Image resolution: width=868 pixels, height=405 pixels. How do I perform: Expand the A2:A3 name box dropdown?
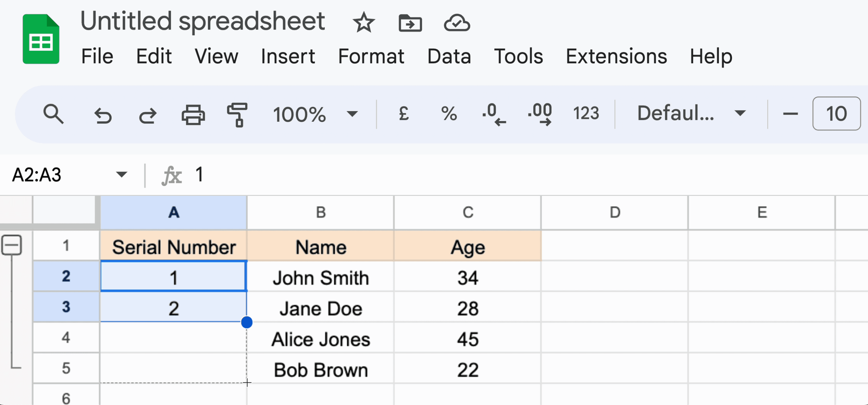(121, 175)
